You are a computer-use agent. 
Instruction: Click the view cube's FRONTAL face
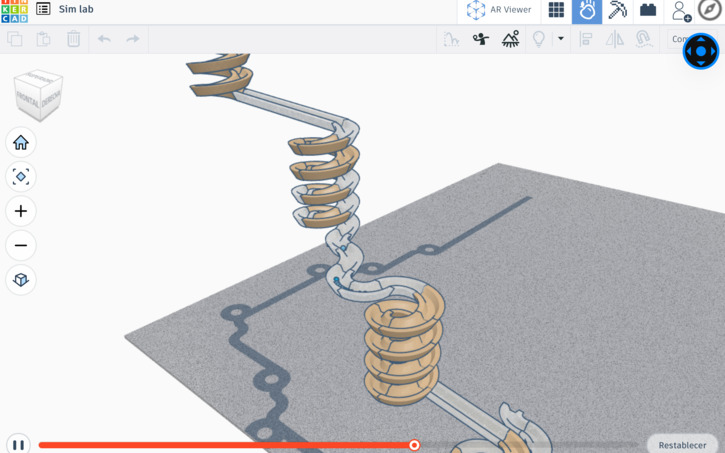coord(29,99)
